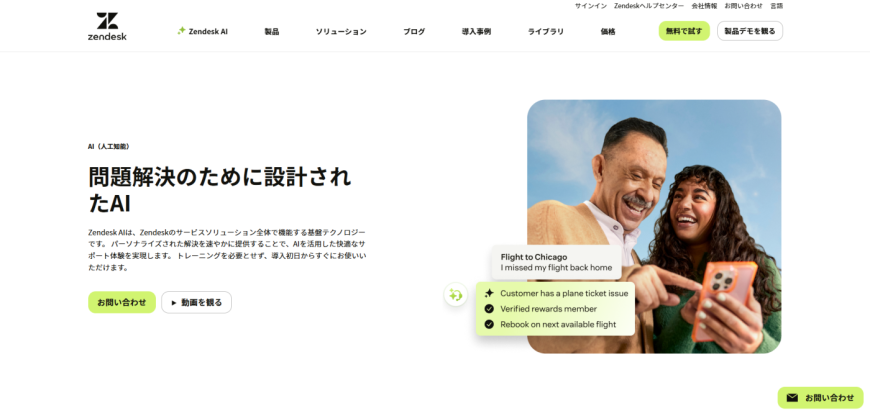
Task: Click the sparkle icon beside Zendesk AI
Action: pyautogui.click(x=181, y=31)
